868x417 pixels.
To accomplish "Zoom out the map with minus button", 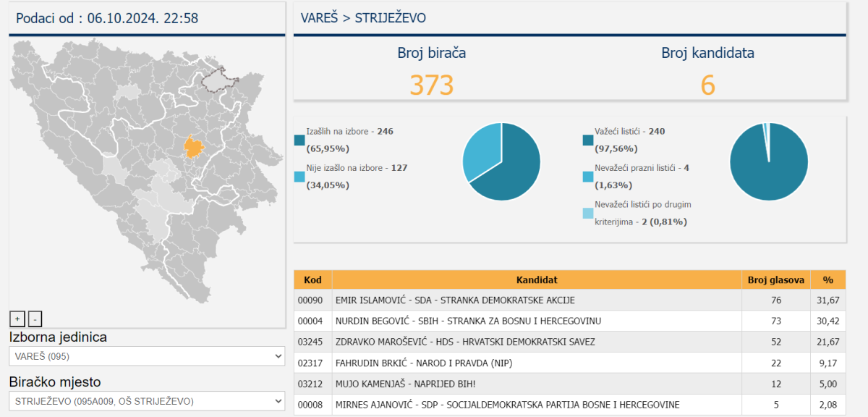I will click(35, 319).
